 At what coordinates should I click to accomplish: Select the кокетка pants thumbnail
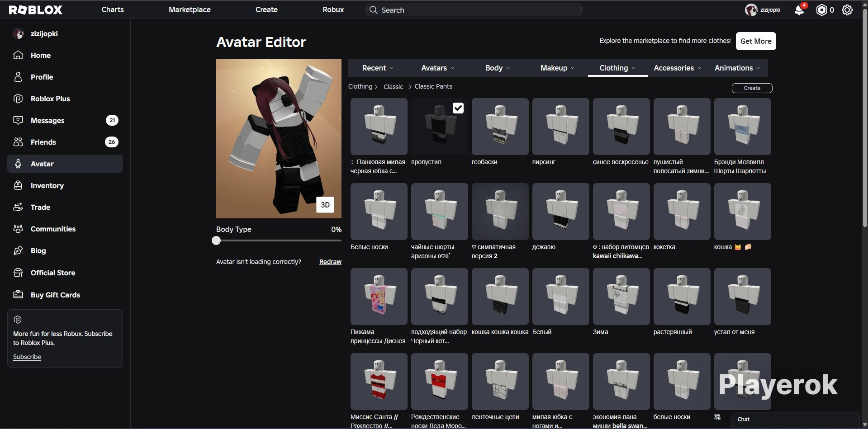(682, 212)
